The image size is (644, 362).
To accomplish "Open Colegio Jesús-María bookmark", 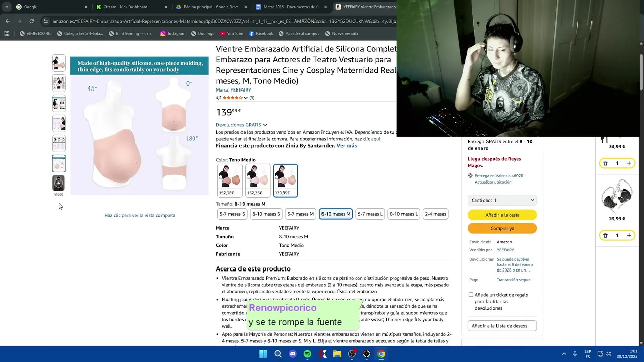I will click(80, 34).
